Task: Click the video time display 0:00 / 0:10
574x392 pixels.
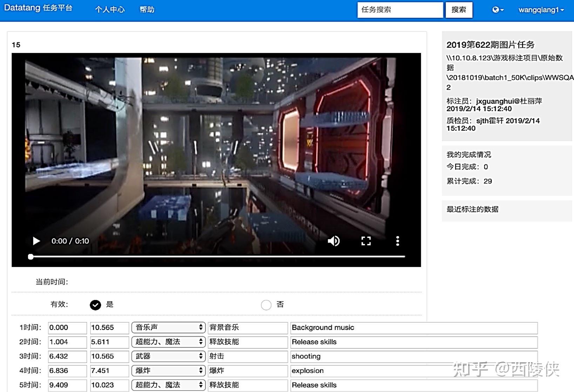Action: click(70, 241)
